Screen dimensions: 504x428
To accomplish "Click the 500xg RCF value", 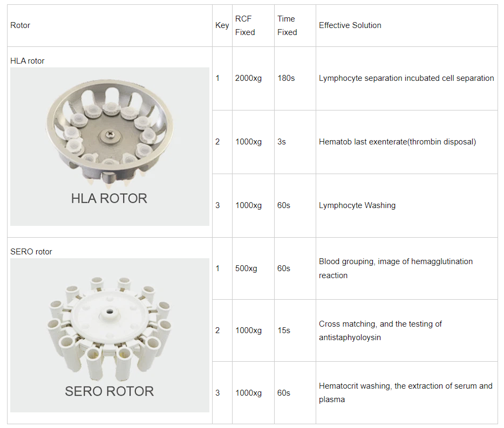I will click(246, 268).
